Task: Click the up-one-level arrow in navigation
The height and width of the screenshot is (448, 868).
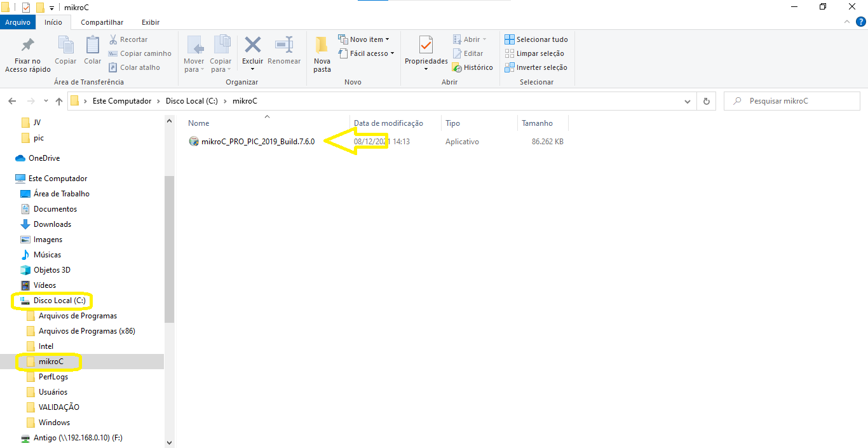Action: tap(59, 101)
